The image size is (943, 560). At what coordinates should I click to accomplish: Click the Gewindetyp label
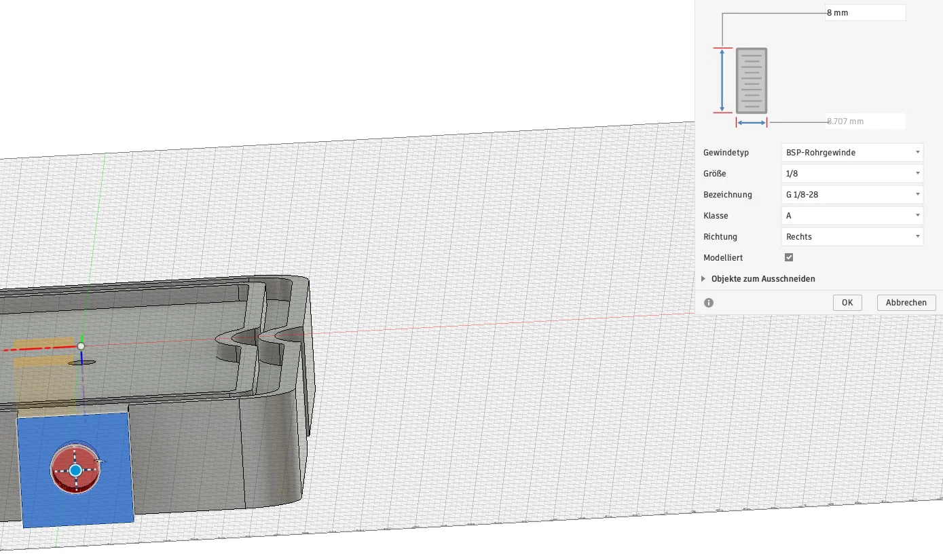click(726, 153)
